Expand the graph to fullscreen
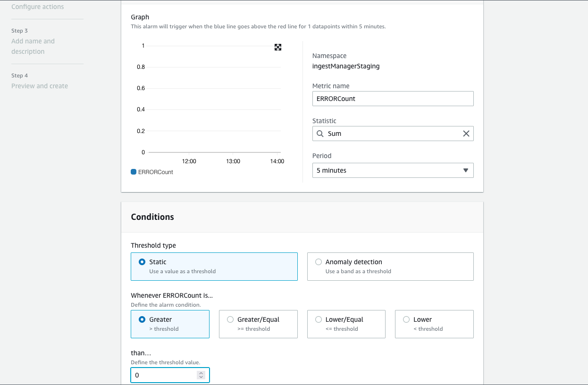This screenshot has width=588, height=385. coord(278,47)
